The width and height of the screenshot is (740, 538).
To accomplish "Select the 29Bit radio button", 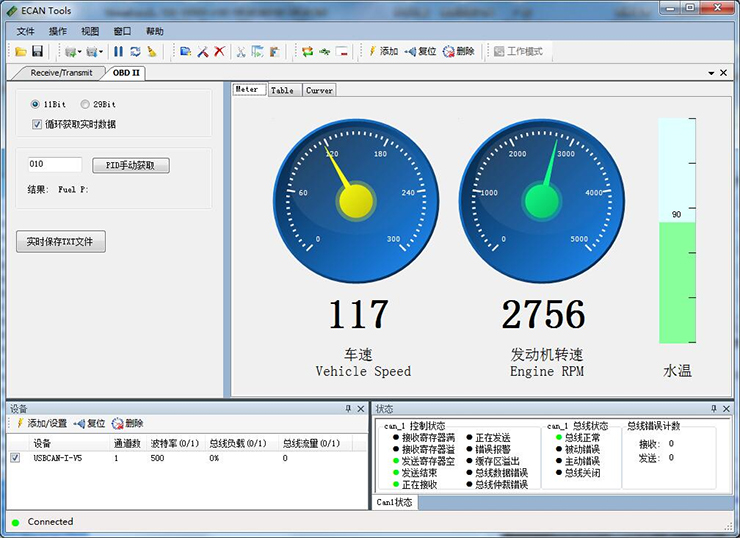I will [85, 105].
